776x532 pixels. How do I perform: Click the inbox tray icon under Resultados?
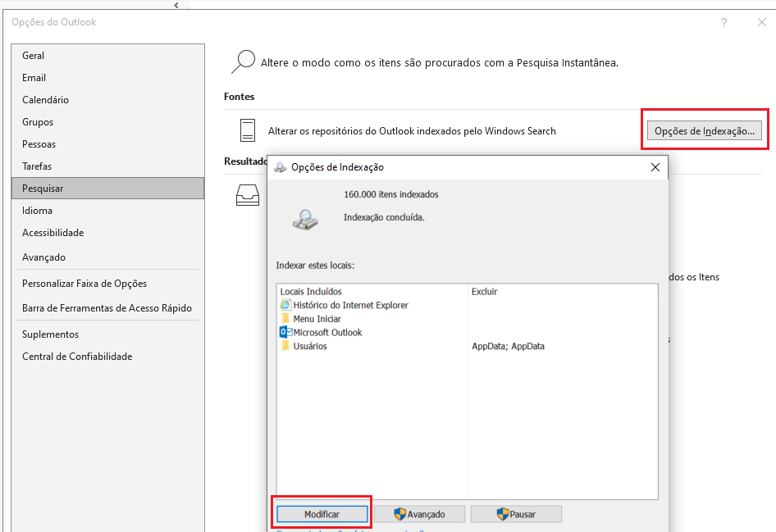tap(248, 195)
